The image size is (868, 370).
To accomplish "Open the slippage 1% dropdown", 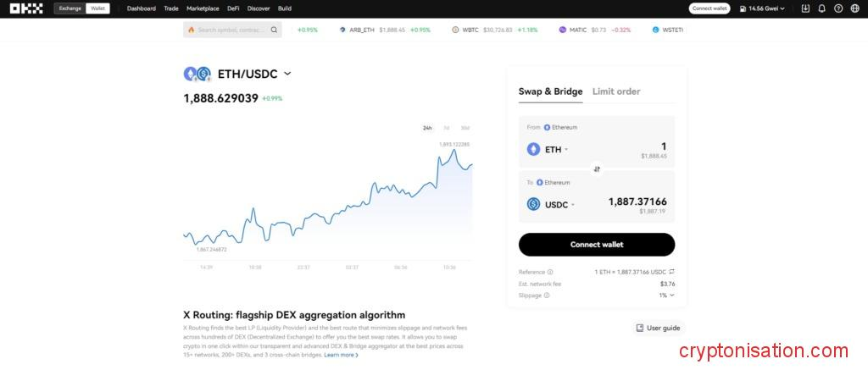I will [x=667, y=295].
